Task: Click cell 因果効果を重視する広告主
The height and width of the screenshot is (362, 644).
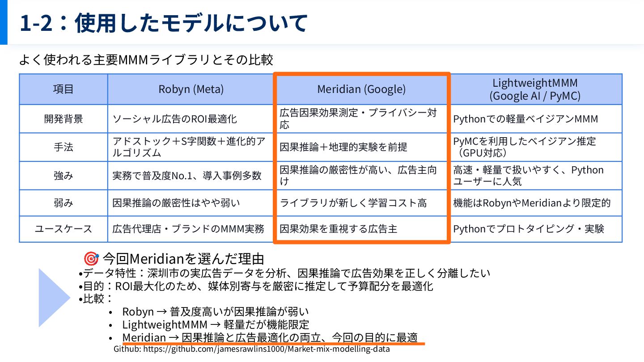Action: point(361,229)
